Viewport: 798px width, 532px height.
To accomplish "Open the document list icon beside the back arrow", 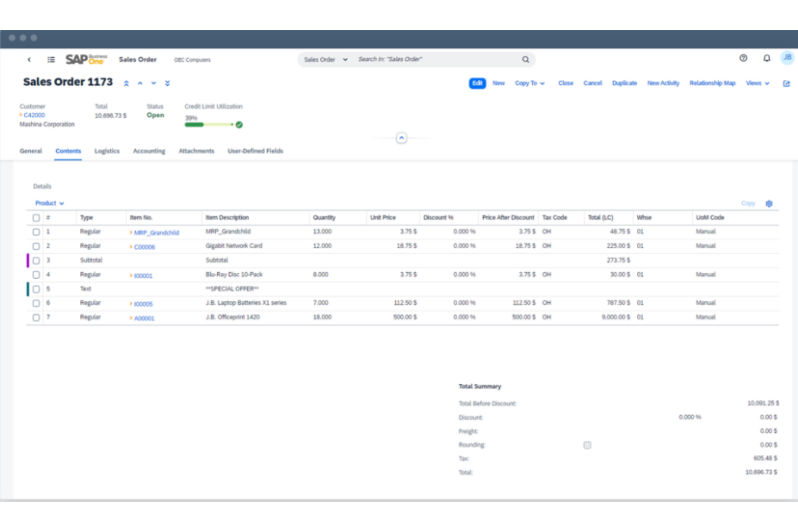I will [51, 59].
